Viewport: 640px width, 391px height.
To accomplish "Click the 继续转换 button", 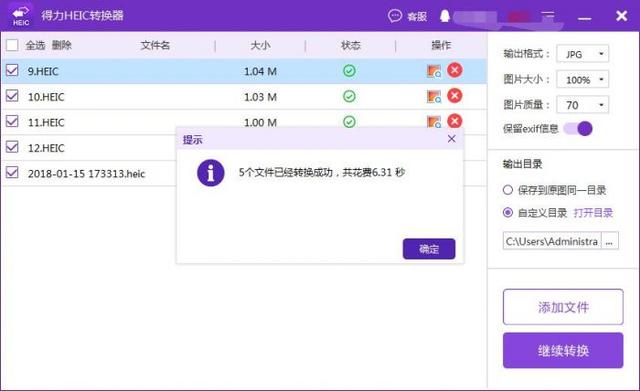I will pos(563,351).
